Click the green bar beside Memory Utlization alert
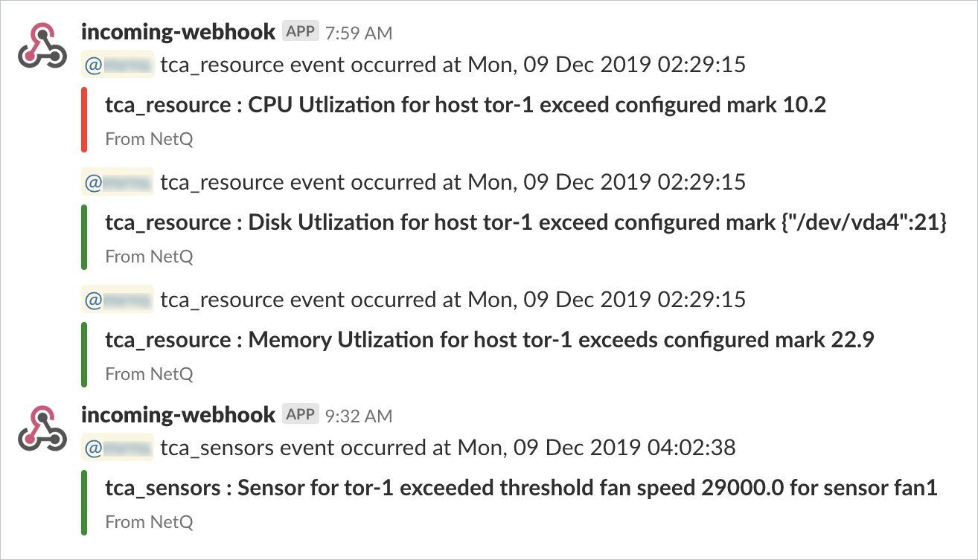This screenshot has width=978, height=560. pyautogui.click(x=85, y=355)
